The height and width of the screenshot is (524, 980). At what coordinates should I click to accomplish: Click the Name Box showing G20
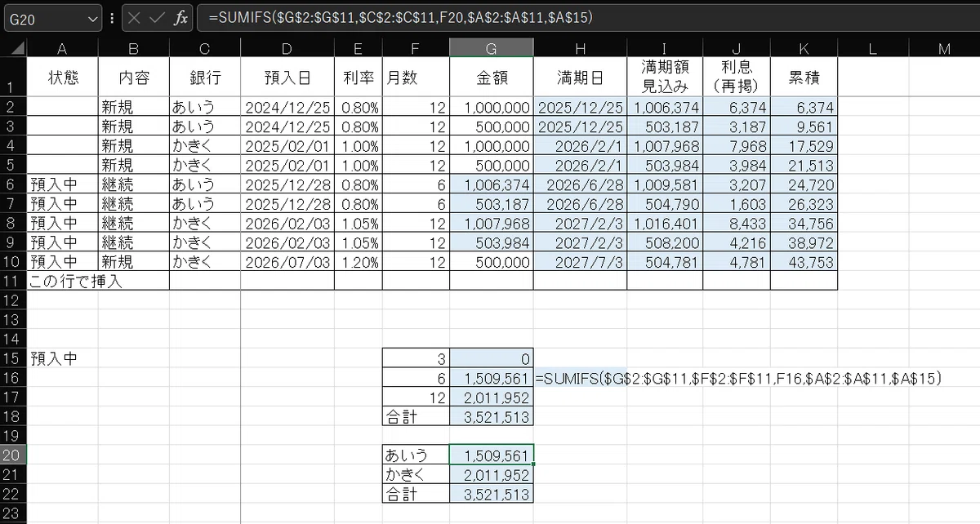(x=42, y=18)
